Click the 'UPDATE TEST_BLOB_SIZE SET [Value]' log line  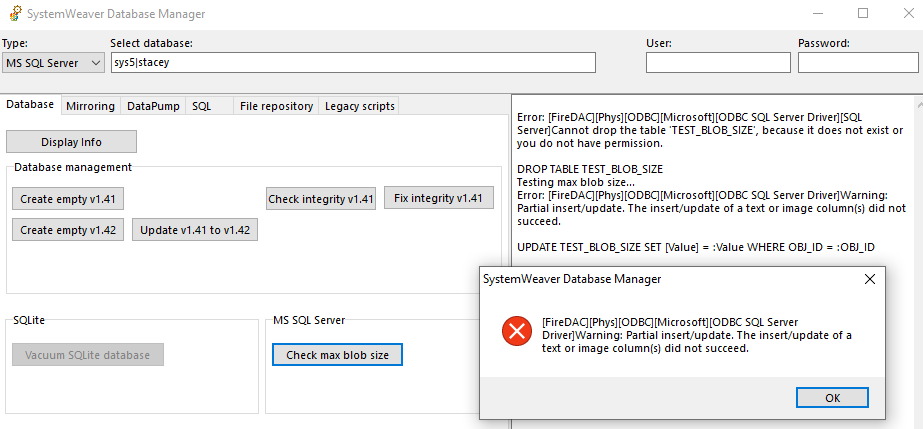tap(696, 247)
